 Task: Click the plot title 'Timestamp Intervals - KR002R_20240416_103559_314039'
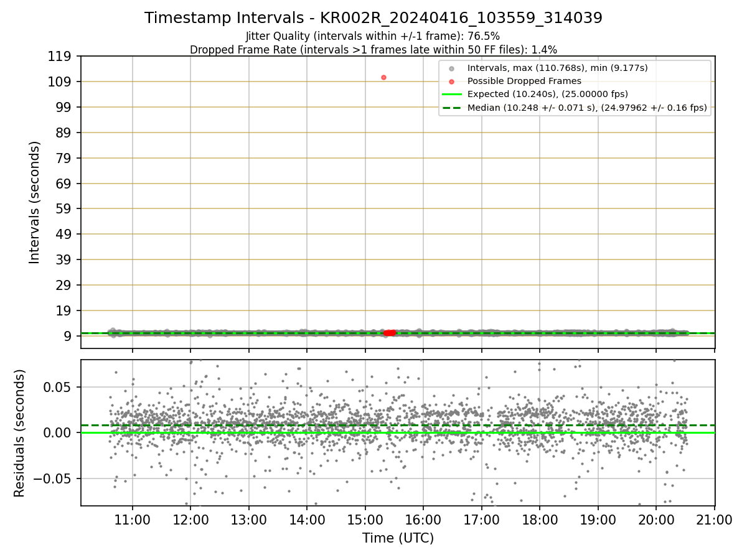click(x=374, y=18)
